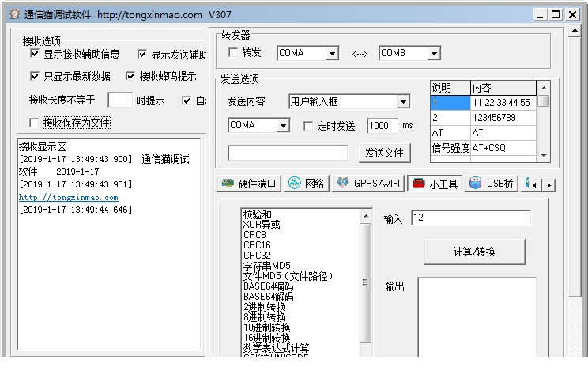Screen dimensions: 588x371
Task: Click the hardware port tab icon
Action: click(x=228, y=184)
